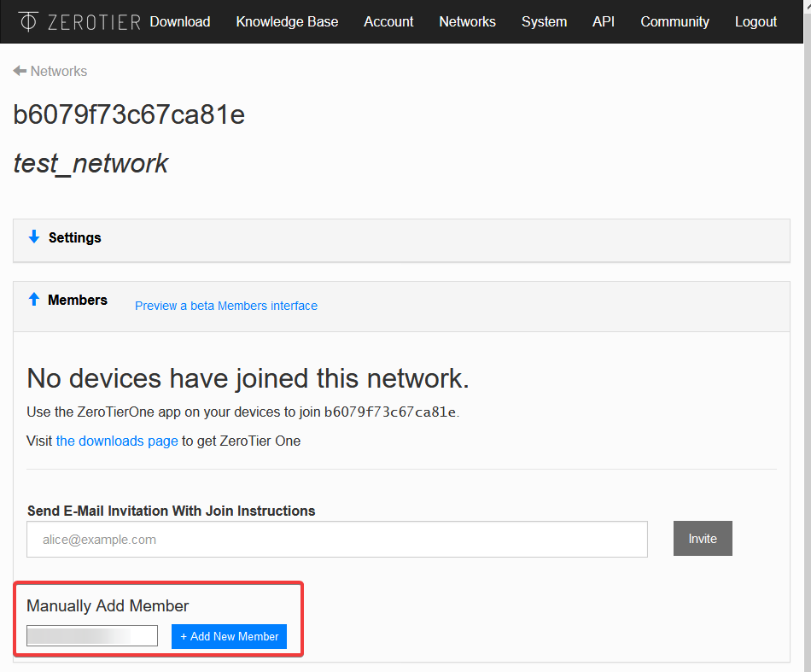Select Networks in top navigation
The width and height of the screenshot is (811, 672).
point(467,21)
